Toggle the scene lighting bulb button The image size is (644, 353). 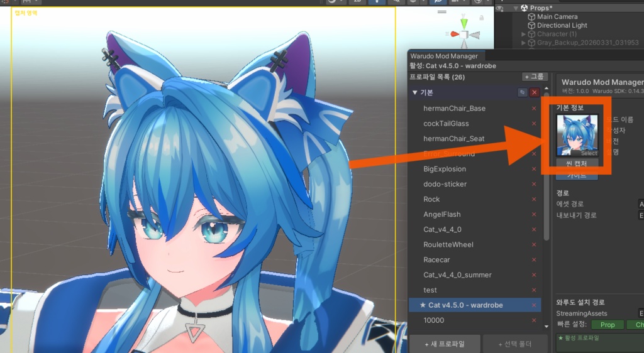(377, 1)
